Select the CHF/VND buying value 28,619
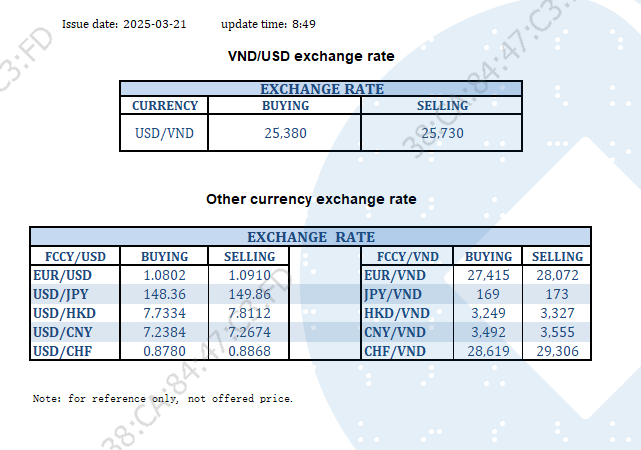This screenshot has height=450, width=641. 489,351
